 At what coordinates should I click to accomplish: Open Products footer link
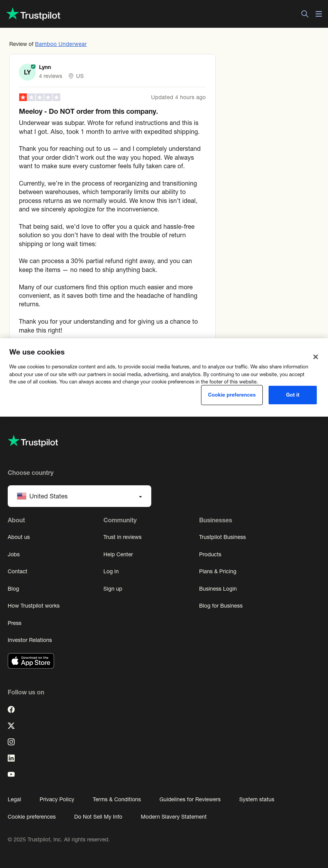(210, 554)
